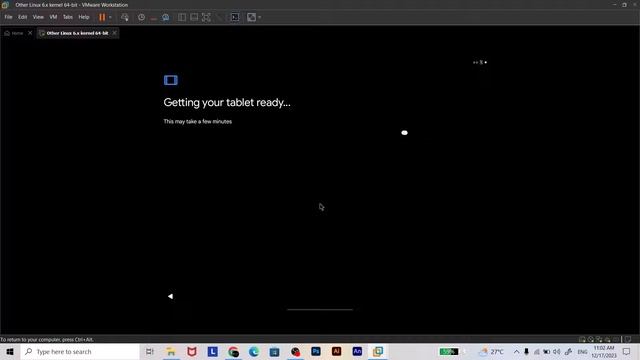Screen dimensions: 640x360
Task: Click the blue tablet setup icon
Action: click(x=171, y=80)
